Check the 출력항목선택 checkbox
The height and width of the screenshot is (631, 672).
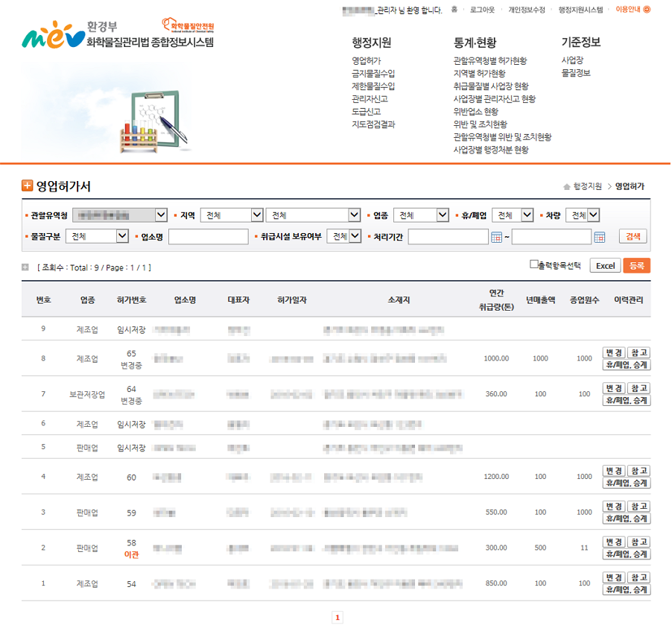tap(533, 264)
